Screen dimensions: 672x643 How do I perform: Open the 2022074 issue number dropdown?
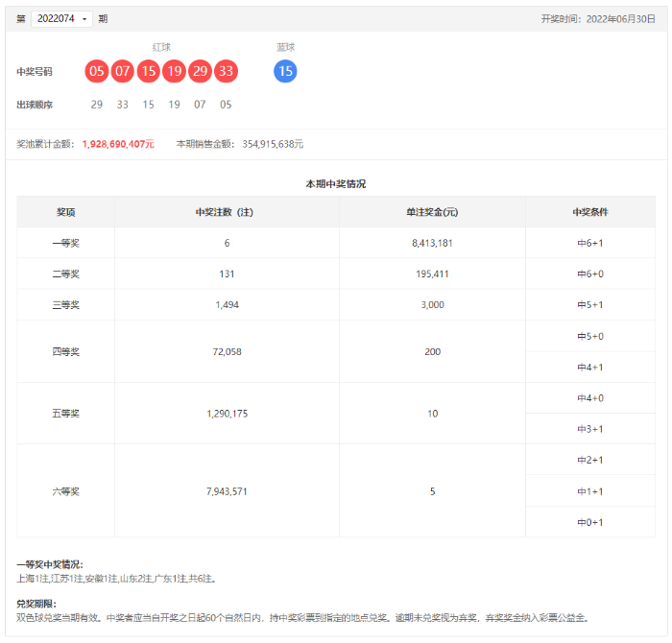click(x=61, y=19)
